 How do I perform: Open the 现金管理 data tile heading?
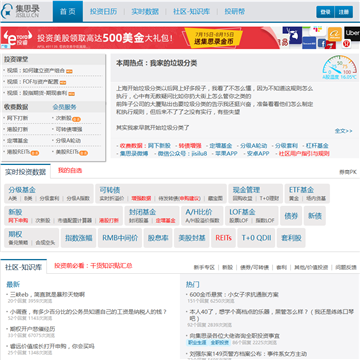(x=246, y=190)
